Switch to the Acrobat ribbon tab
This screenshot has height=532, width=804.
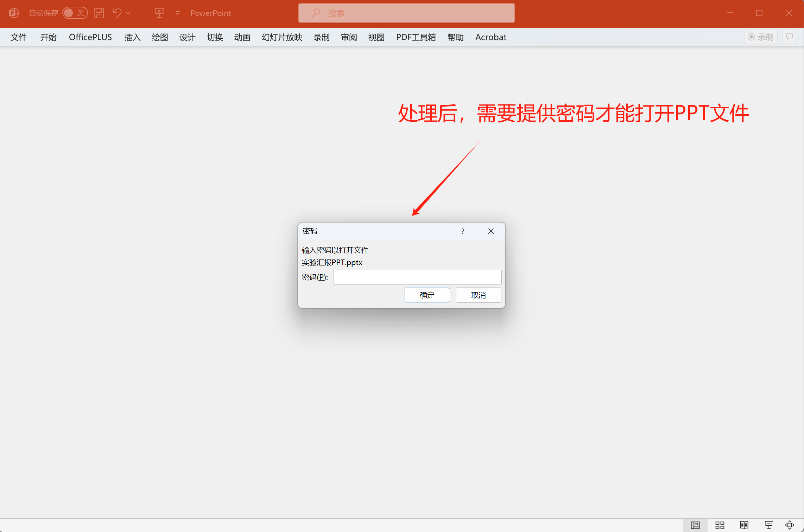click(490, 37)
